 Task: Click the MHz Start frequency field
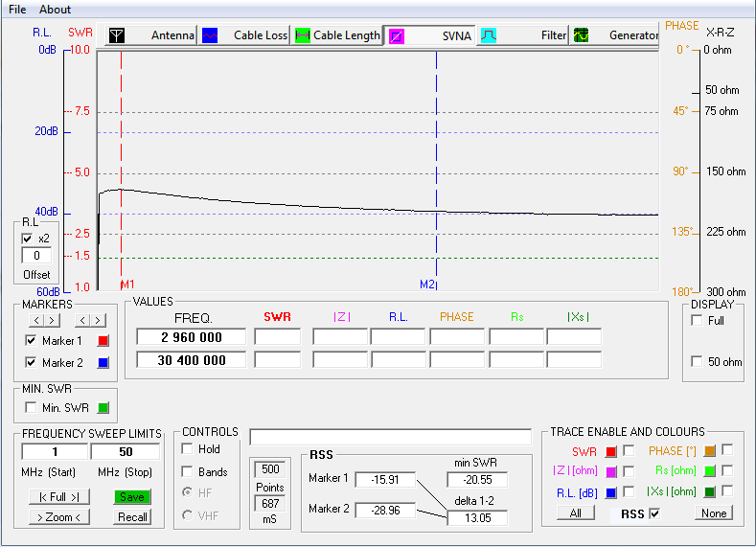pos(55,452)
